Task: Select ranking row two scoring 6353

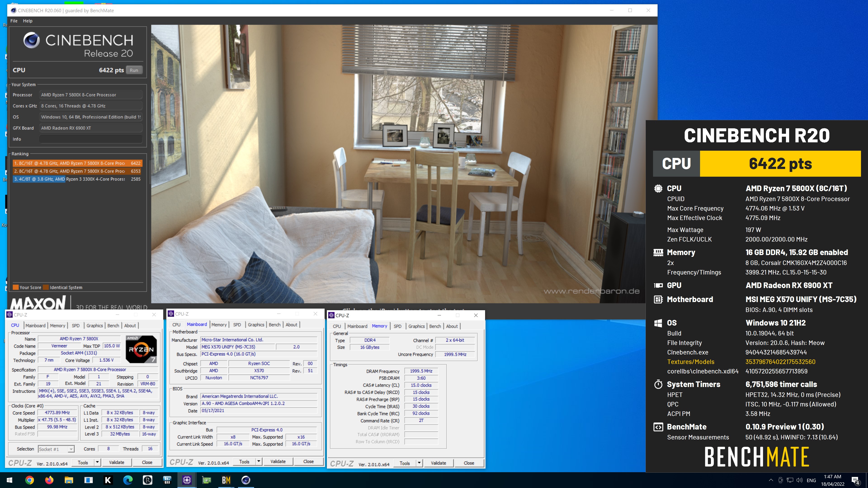Action: [x=78, y=171]
